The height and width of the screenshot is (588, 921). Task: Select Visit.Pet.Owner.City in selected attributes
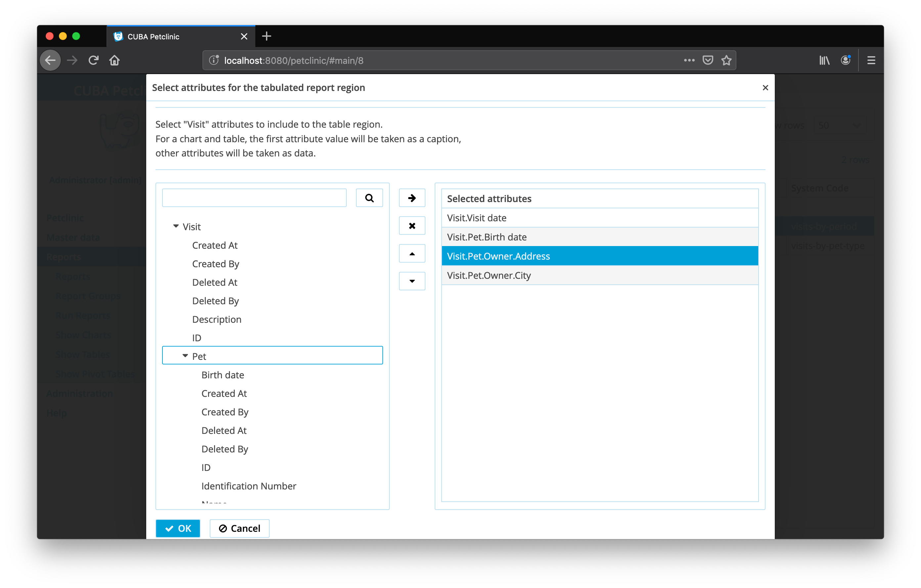(489, 275)
